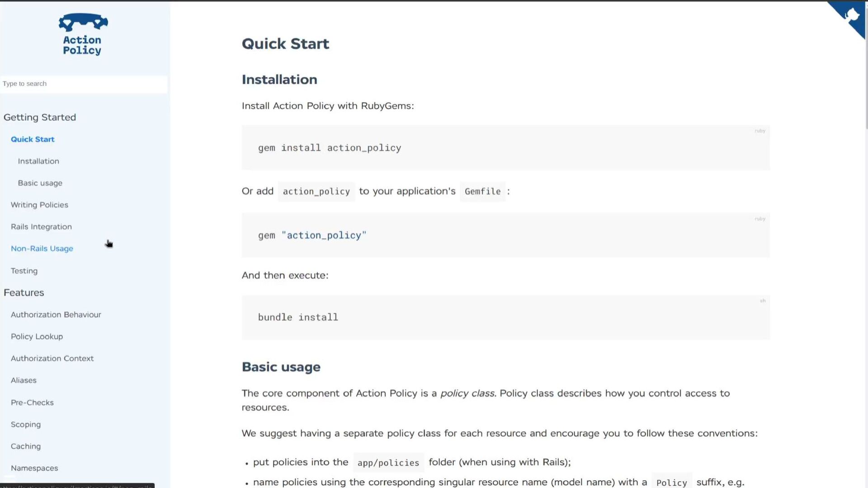Image resolution: width=868 pixels, height=488 pixels.
Task: Navigate to Authorization Behaviour
Action: [x=56, y=314]
